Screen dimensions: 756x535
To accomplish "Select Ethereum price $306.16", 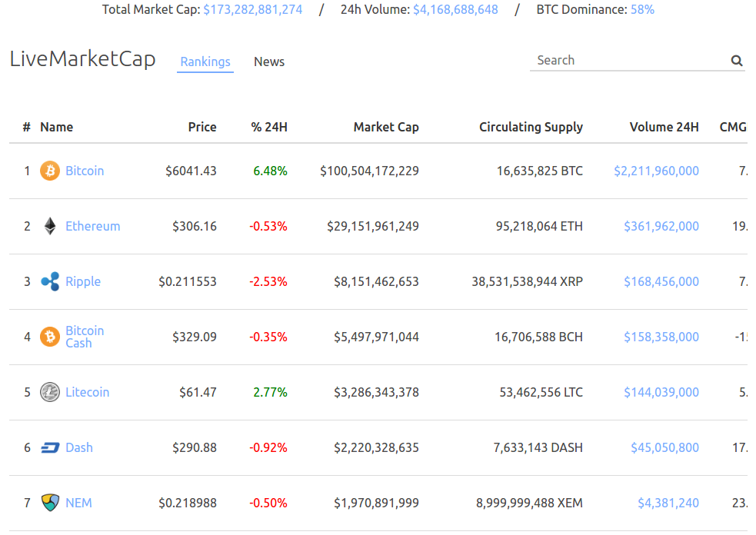I will 195,226.
